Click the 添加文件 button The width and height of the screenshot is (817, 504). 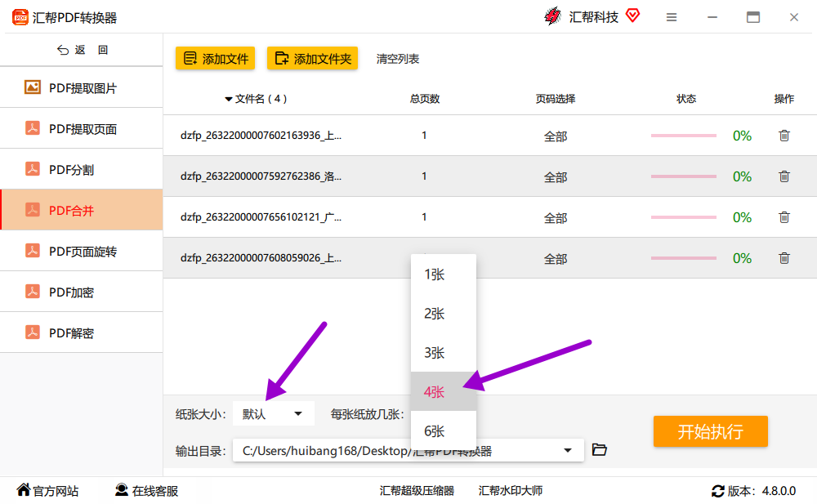[x=215, y=58]
